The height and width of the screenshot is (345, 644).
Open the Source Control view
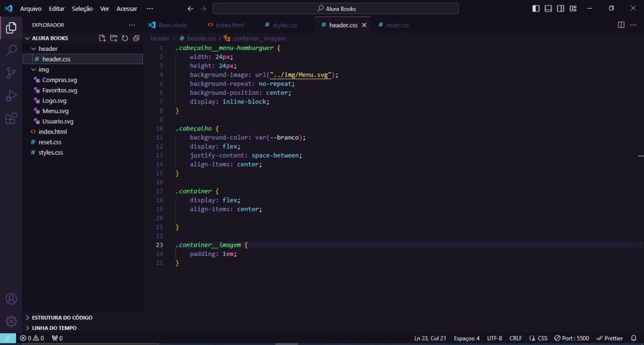(11, 73)
